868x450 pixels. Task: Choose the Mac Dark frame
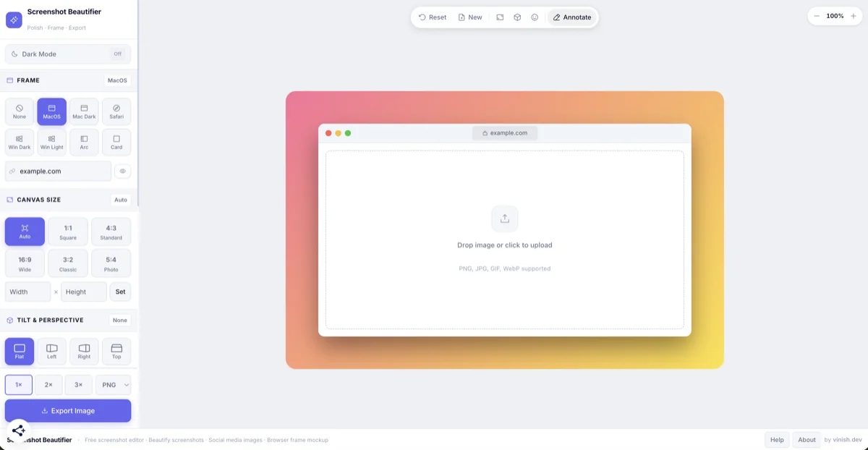click(x=84, y=111)
